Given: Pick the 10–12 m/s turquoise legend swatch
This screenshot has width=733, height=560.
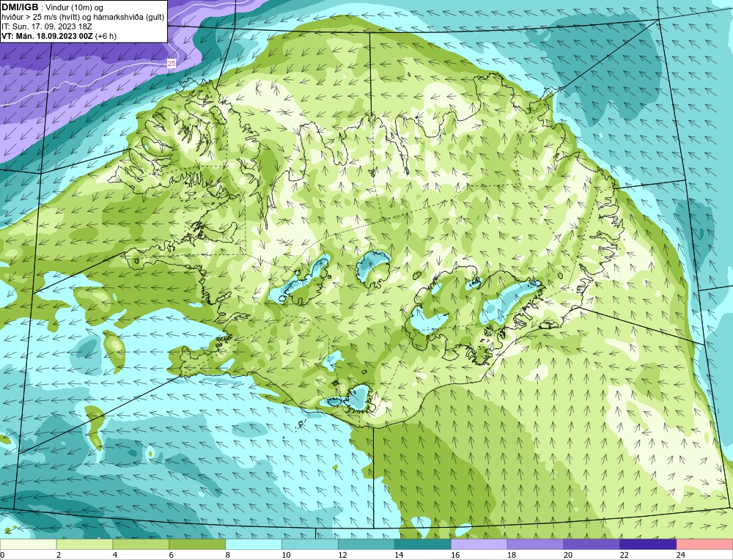Looking at the screenshot, I should pyautogui.click(x=310, y=545).
